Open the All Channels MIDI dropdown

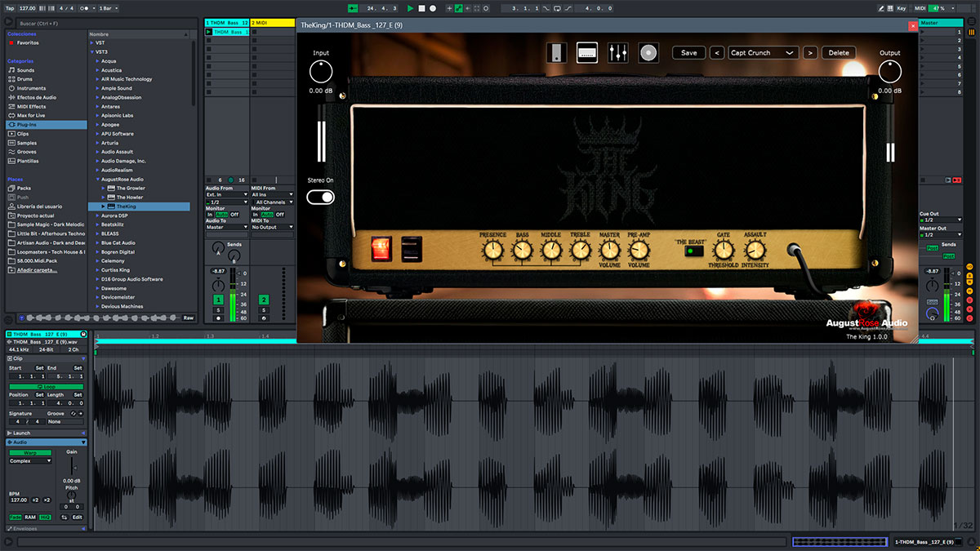[x=272, y=202]
